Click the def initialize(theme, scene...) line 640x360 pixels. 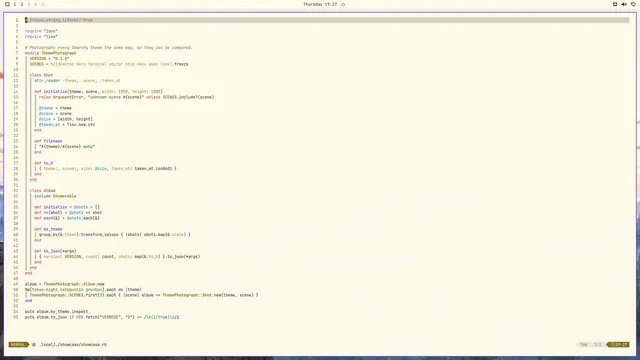tap(98, 91)
